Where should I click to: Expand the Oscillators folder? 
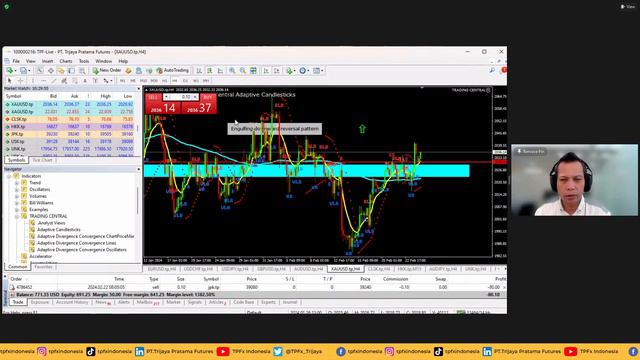tap(17, 189)
